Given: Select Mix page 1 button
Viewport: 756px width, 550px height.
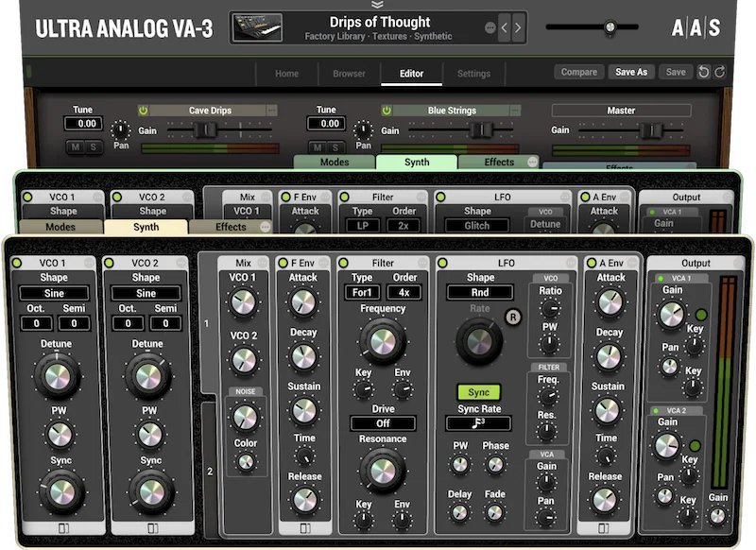Looking at the screenshot, I should tap(206, 323).
